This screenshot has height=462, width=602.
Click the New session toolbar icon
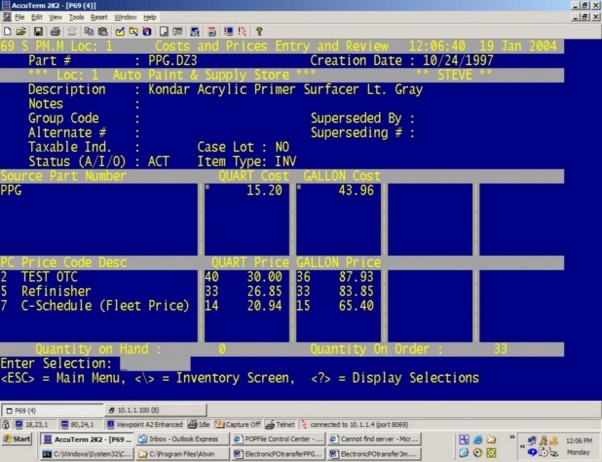(7, 31)
